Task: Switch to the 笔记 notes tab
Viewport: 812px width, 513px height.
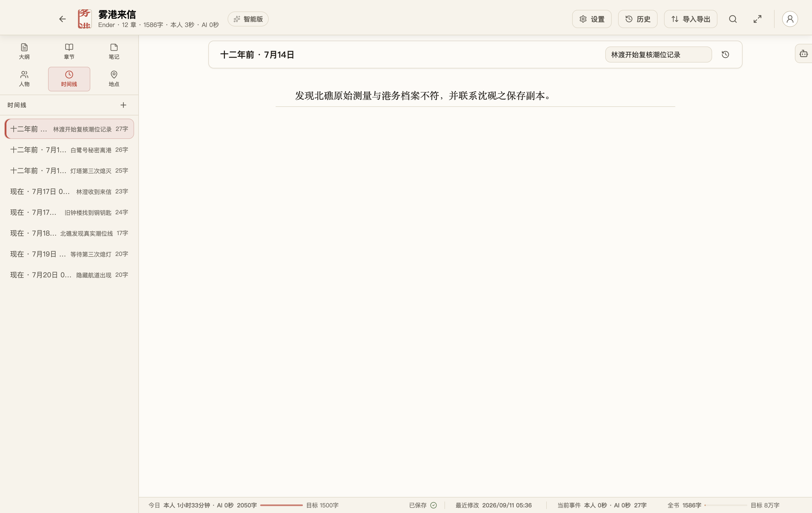Action: click(x=114, y=51)
